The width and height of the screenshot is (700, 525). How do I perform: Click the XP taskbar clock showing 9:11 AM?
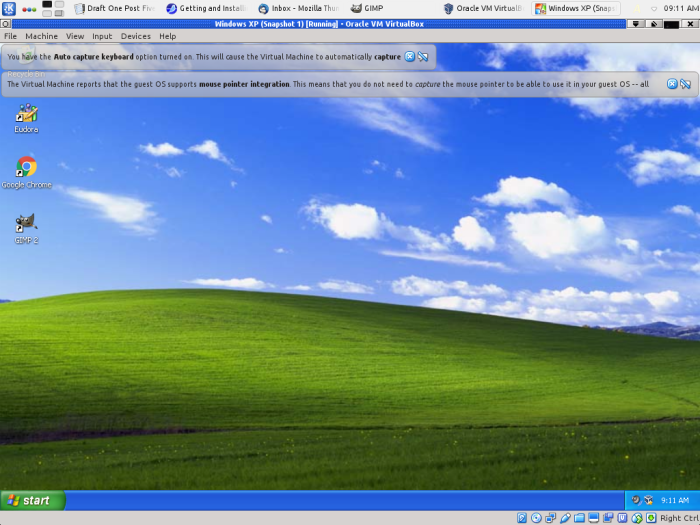pos(675,500)
